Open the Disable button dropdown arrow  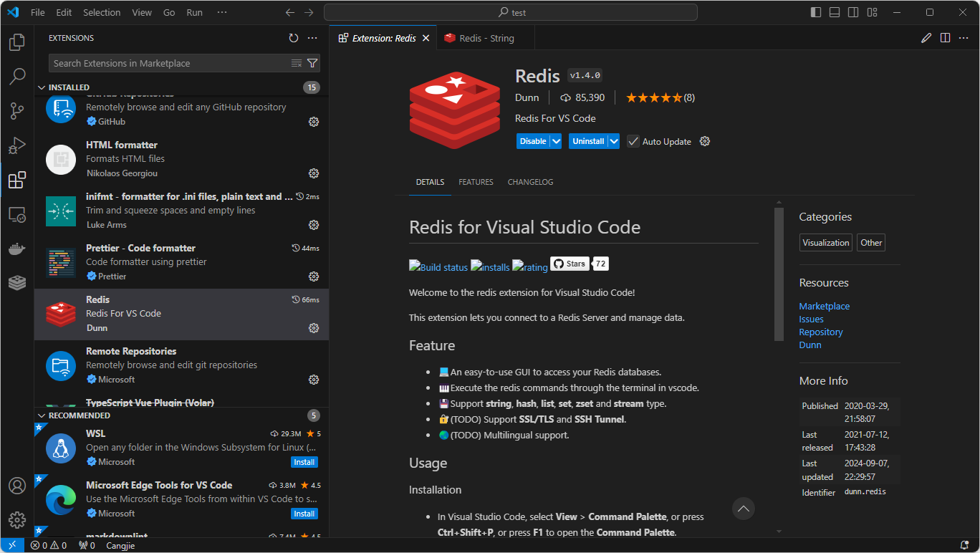pos(556,141)
